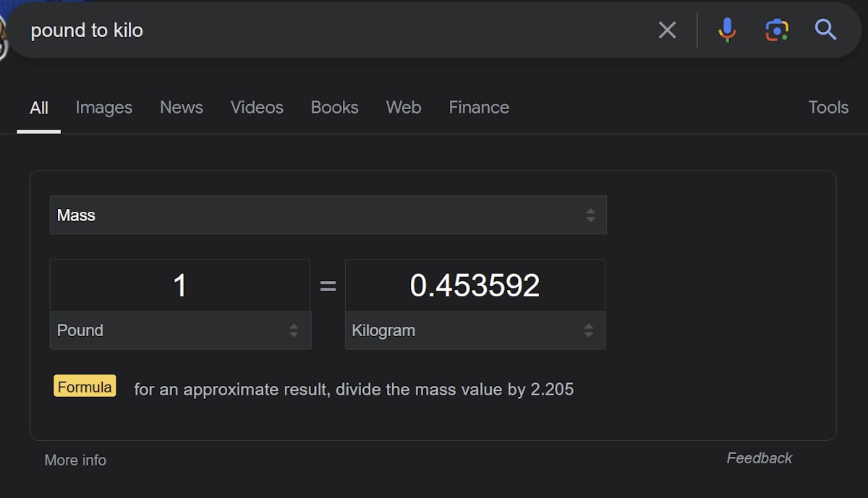Open Google Lens image search icon

point(776,30)
